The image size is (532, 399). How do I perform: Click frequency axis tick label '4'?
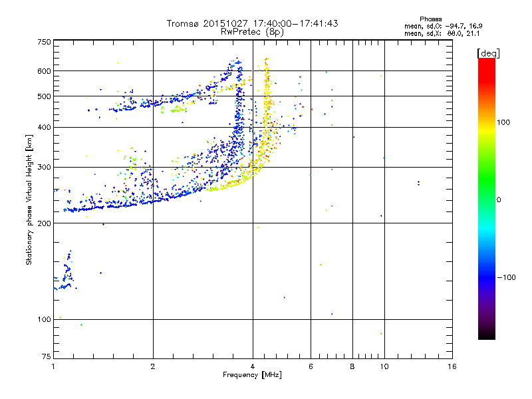(x=253, y=366)
